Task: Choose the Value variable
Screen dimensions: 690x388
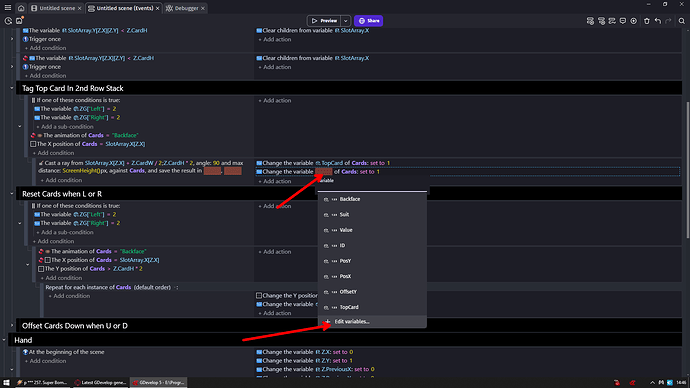Action: [372, 230]
